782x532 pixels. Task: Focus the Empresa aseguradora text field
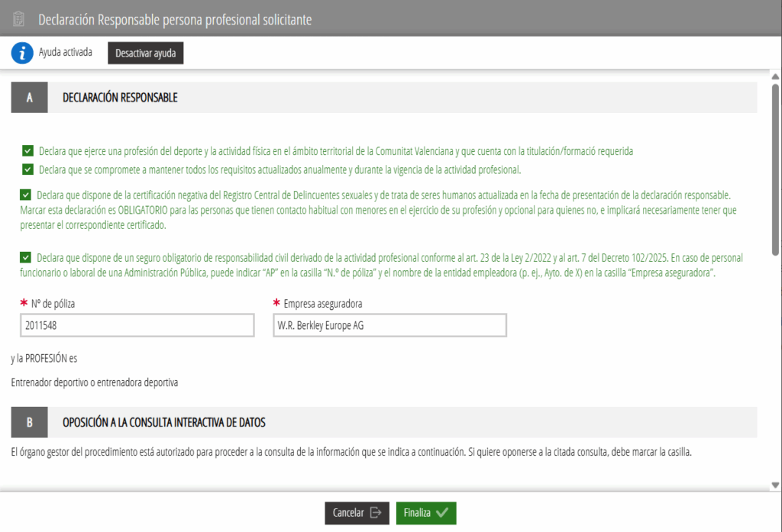[389, 326]
